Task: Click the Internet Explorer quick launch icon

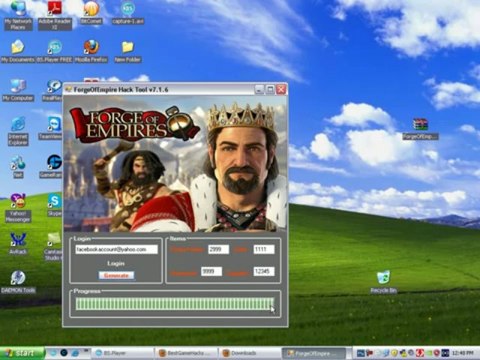Action: pos(75,353)
